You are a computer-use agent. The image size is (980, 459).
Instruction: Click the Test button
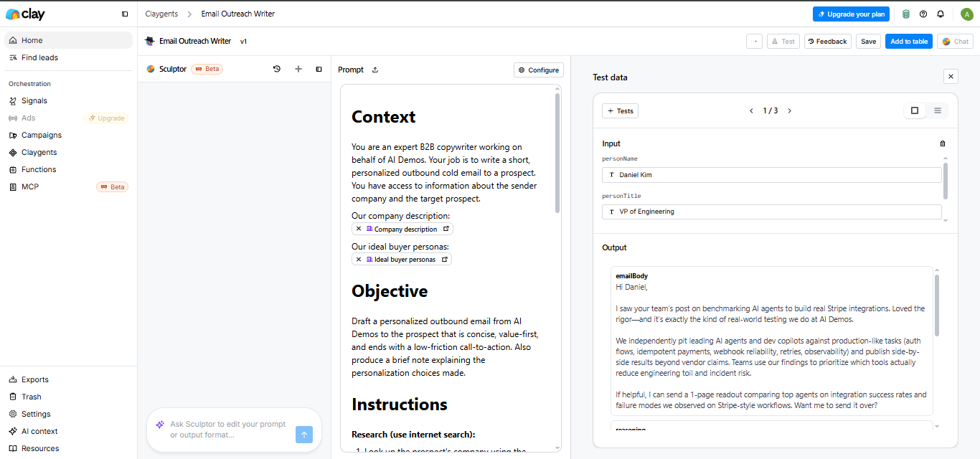coord(783,41)
